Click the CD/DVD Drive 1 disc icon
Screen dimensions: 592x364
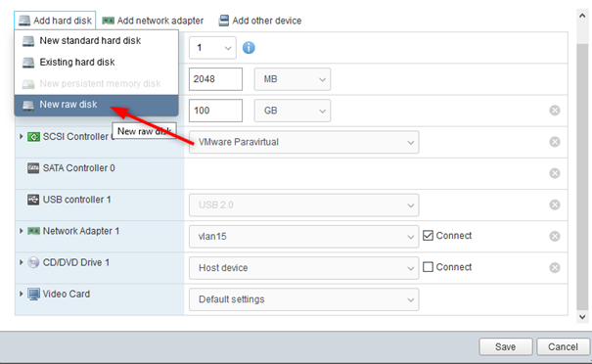click(33, 262)
